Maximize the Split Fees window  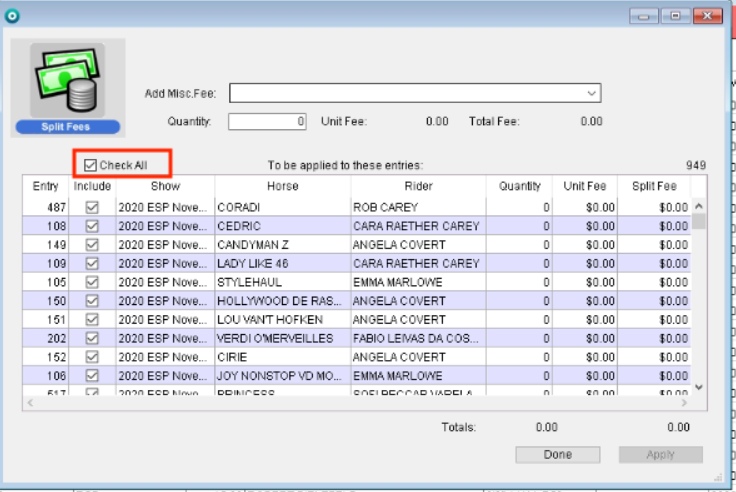tap(675, 16)
